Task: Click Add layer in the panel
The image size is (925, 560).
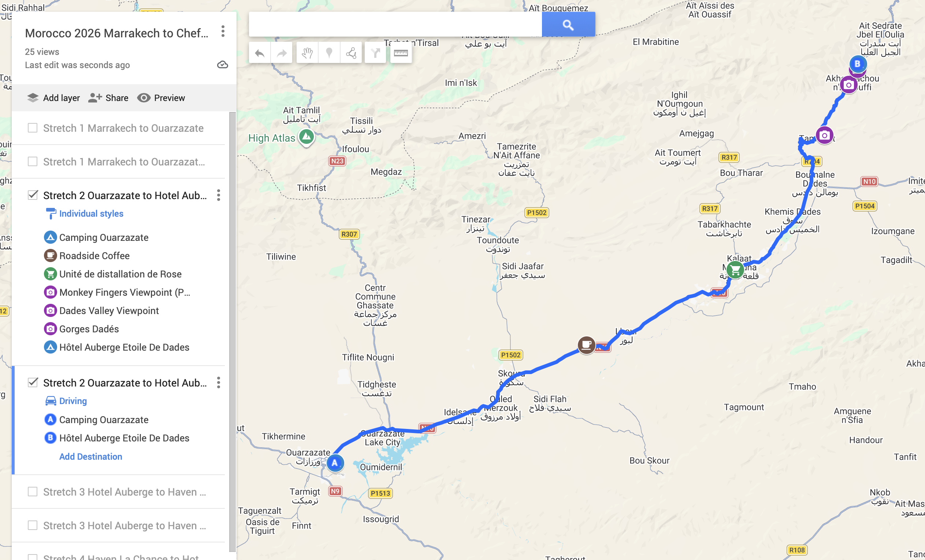Action: pyautogui.click(x=53, y=98)
